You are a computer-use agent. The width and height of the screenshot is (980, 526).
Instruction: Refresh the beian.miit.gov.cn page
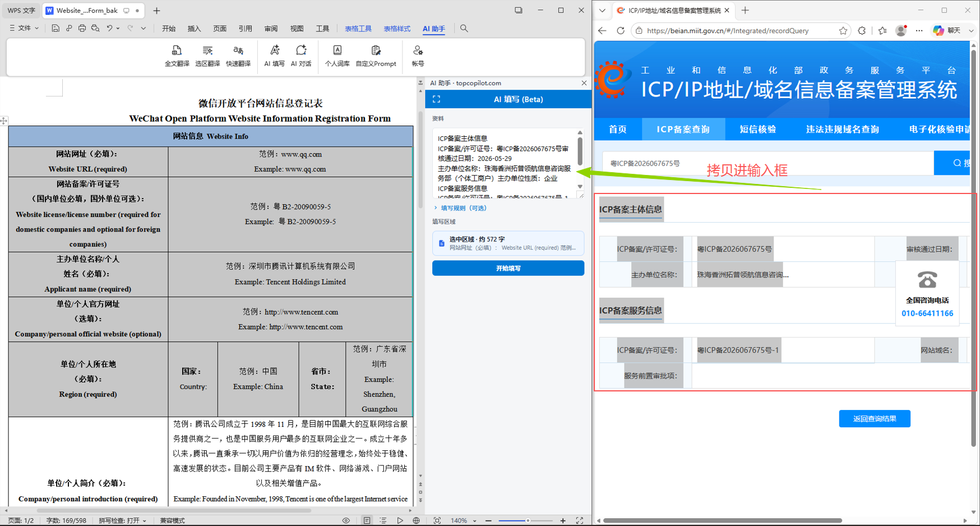(x=621, y=31)
